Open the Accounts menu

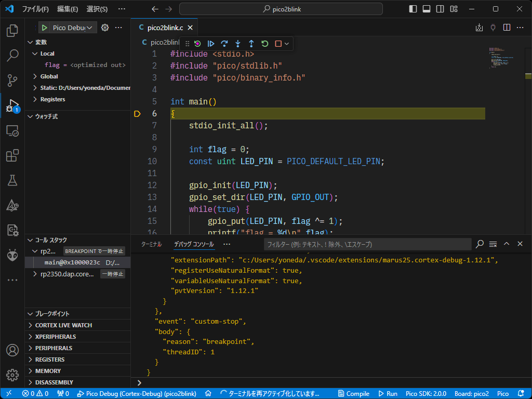click(x=12, y=350)
